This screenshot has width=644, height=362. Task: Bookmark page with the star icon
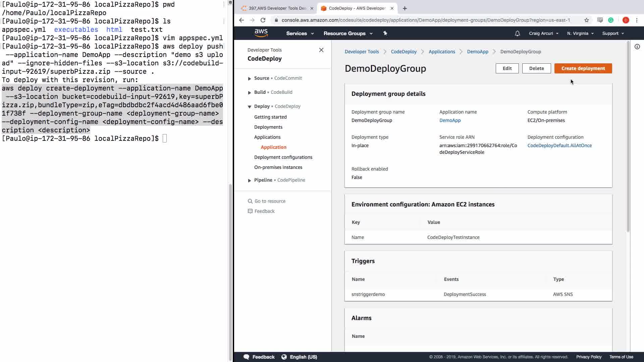[x=587, y=20]
